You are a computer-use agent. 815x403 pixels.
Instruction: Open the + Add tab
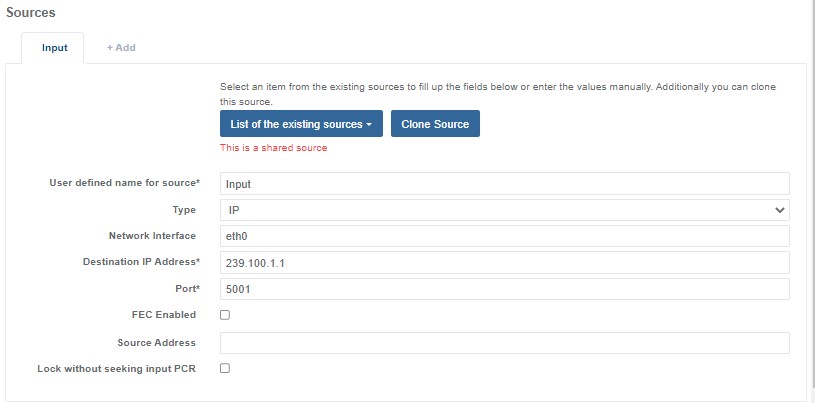121,47
